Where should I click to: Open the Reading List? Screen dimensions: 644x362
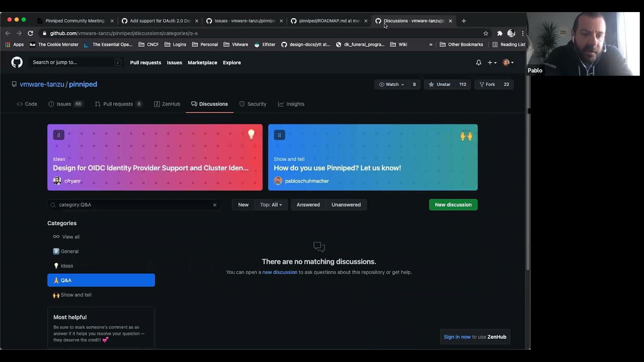(509, 44)
